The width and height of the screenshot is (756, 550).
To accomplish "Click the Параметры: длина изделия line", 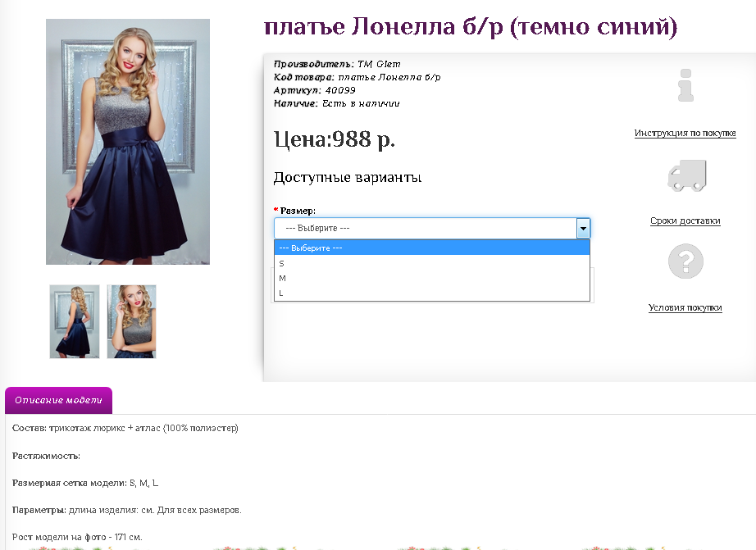I will [x=127, y=510].
